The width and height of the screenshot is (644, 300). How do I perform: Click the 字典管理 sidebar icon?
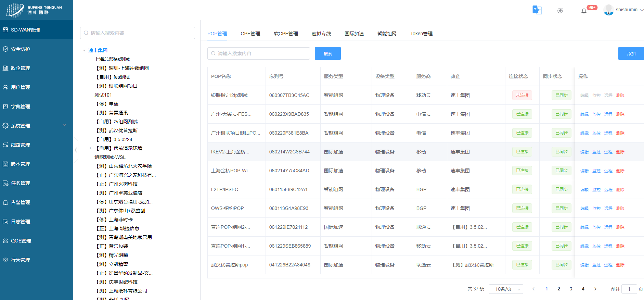click(x=5, y=107)
